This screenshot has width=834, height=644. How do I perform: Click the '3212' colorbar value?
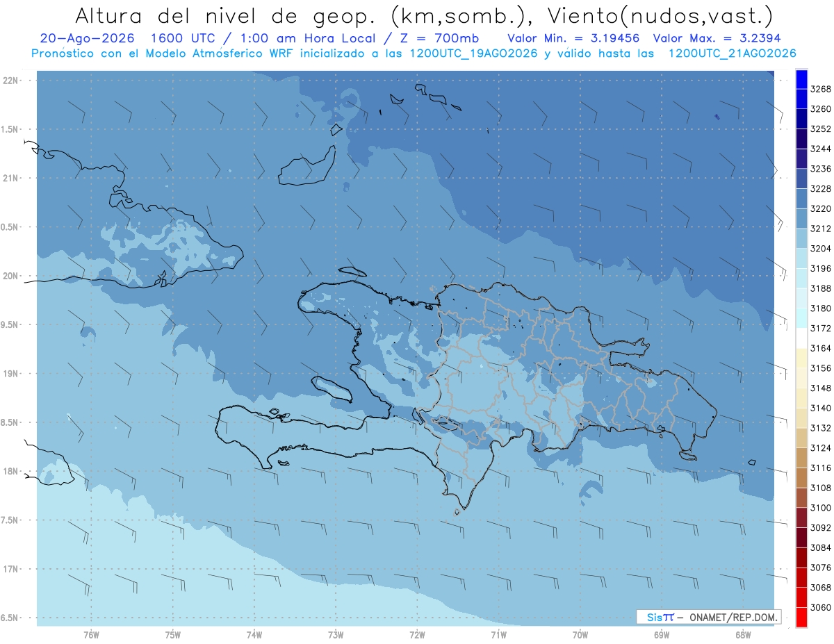click(x=821, y=229)
